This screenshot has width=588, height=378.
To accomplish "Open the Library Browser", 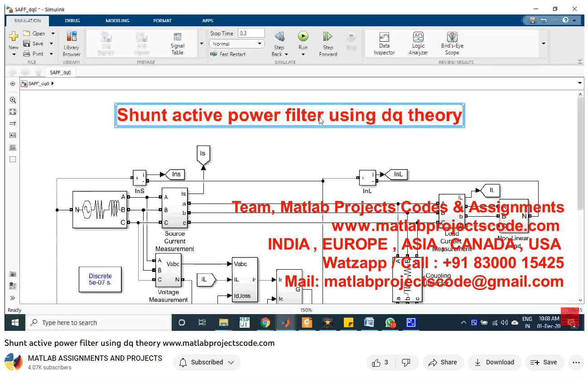I will click(71, 44).
